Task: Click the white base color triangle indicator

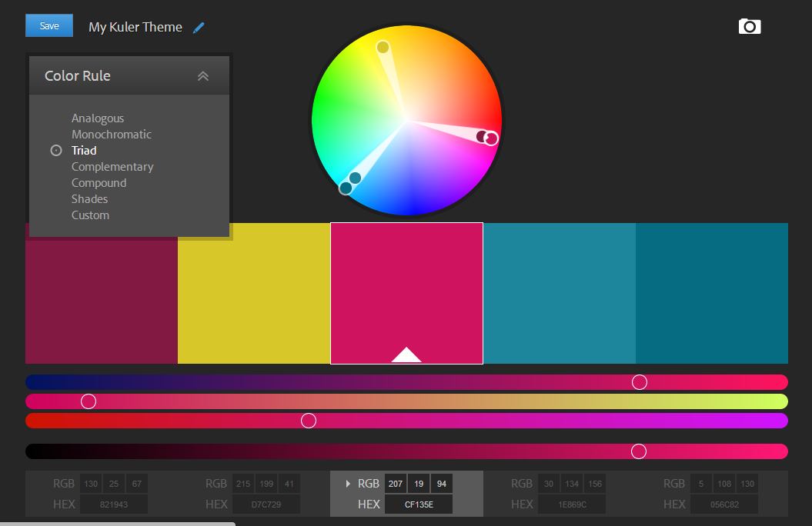Action: [406, 355]
